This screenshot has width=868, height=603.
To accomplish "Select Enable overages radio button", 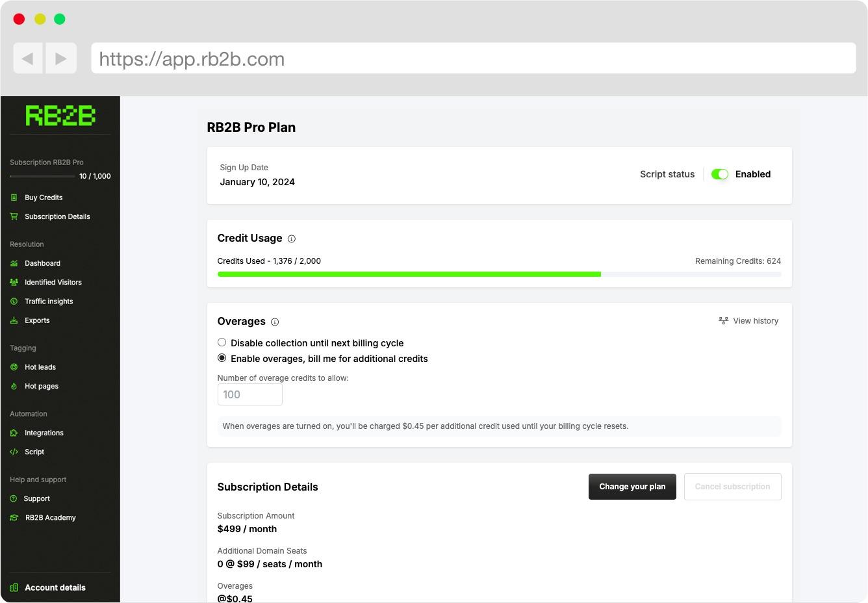I will (222, 358).
